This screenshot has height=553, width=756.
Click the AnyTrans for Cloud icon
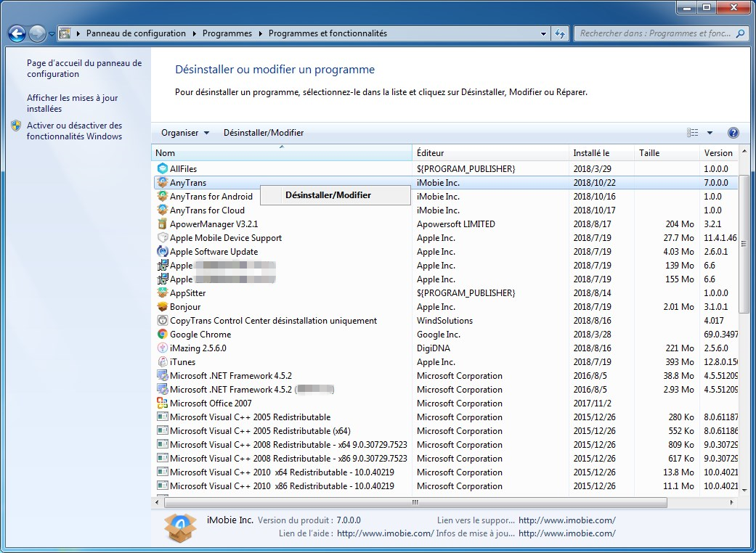point(163,210)
